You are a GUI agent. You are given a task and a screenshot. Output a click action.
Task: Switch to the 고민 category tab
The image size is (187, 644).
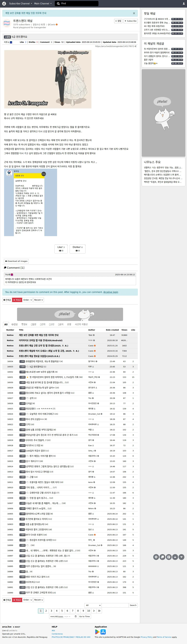tap(52, 324)
